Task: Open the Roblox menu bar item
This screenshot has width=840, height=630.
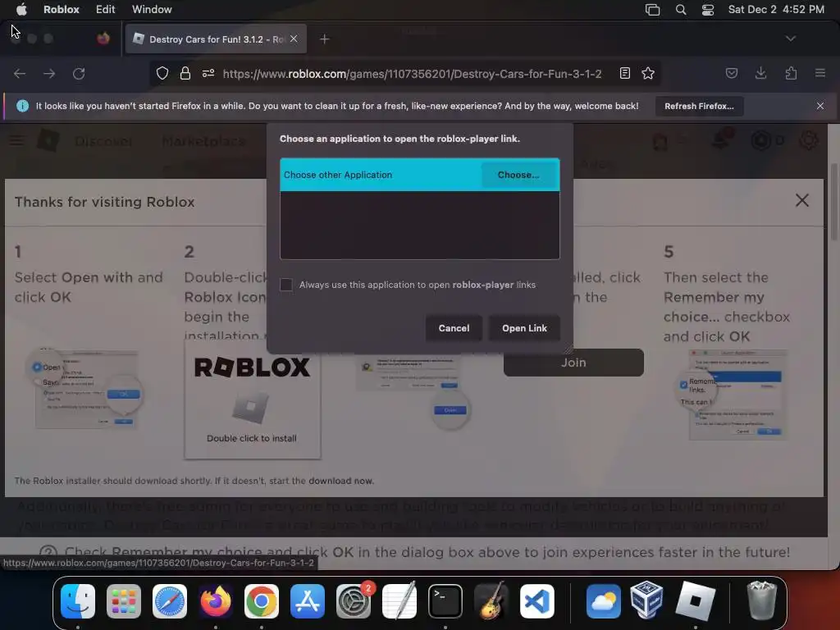Action: (61, 9)
